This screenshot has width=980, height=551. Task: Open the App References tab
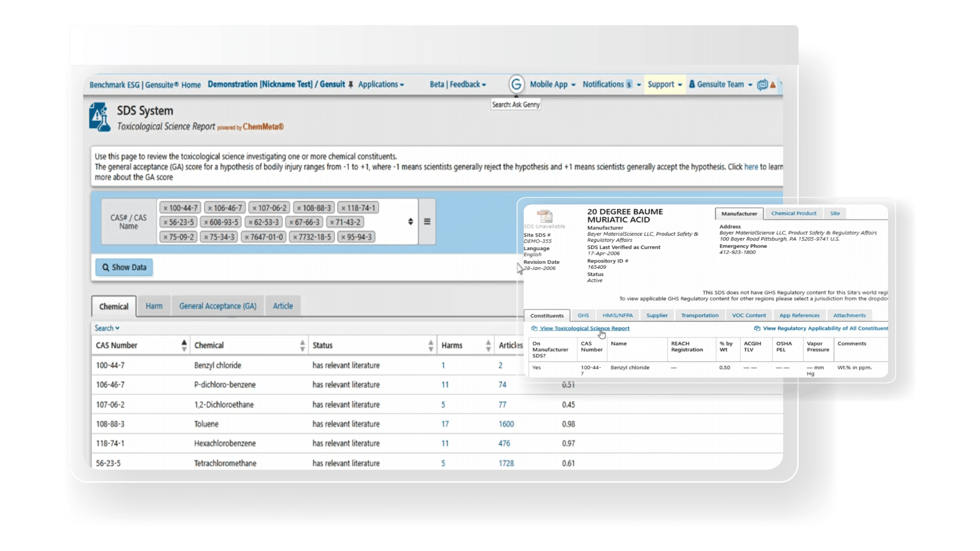799,315
